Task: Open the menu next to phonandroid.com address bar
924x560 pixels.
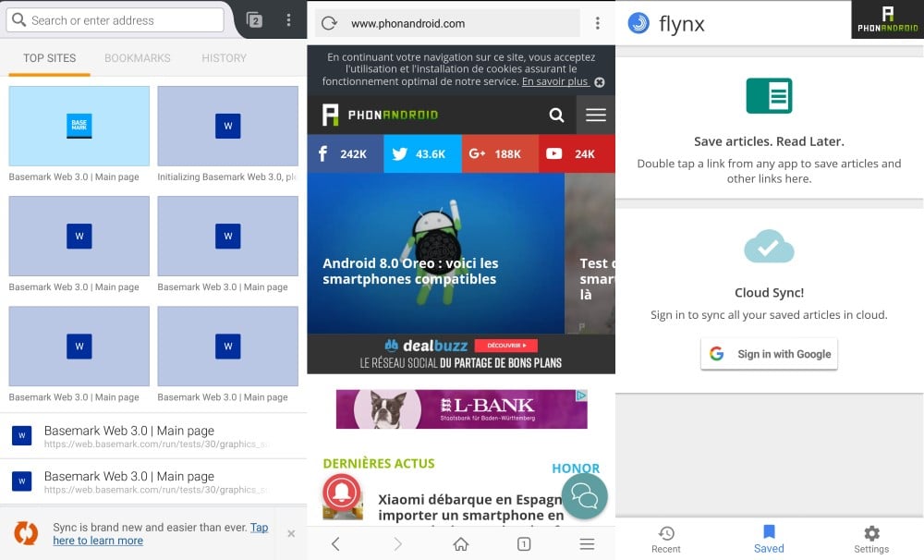Action: tap(598, 22)
